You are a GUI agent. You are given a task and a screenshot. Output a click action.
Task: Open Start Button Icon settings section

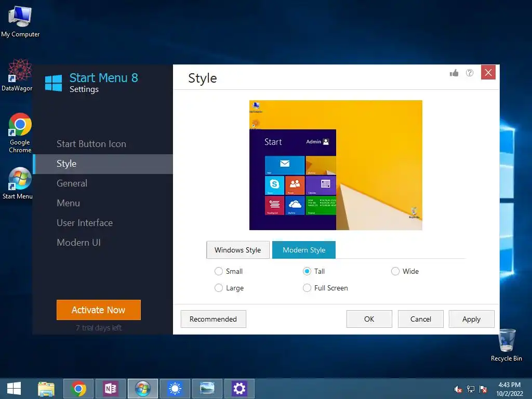[103, 144]
